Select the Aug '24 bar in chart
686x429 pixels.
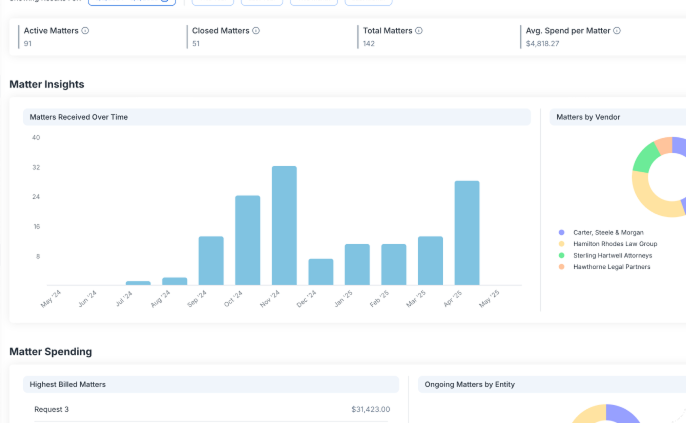click(175, 281)
